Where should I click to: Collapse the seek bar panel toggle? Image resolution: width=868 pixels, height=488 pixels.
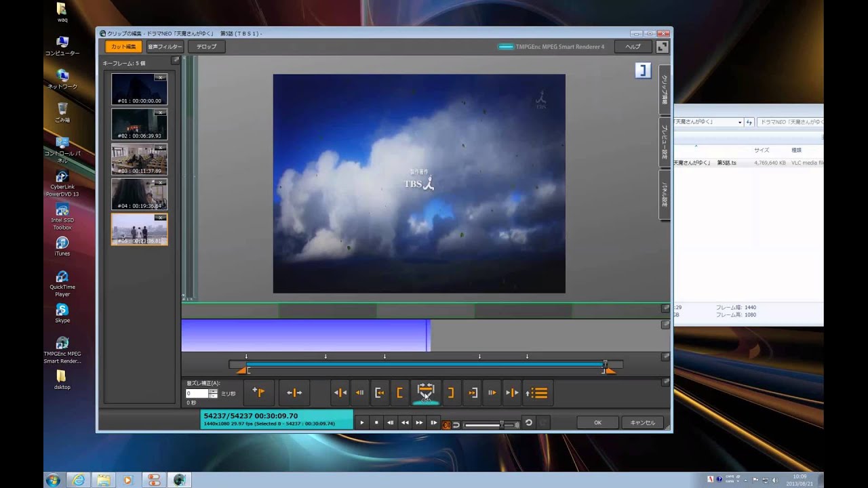[x=665, y=357]
